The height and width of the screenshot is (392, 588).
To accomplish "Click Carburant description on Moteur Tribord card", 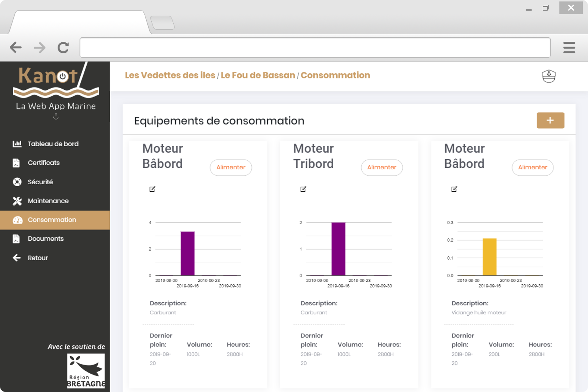I will pos(314,313).
